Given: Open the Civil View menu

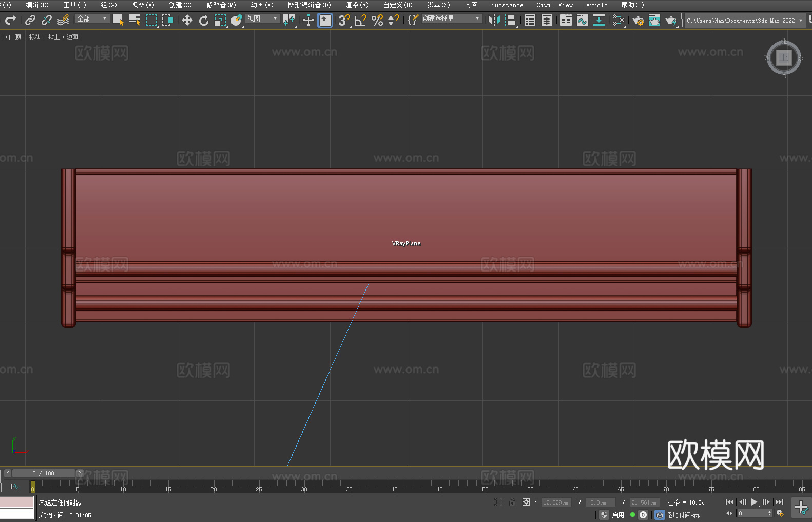Looking at the screenshot, I should pyautogui.click(x=554, y=5).
